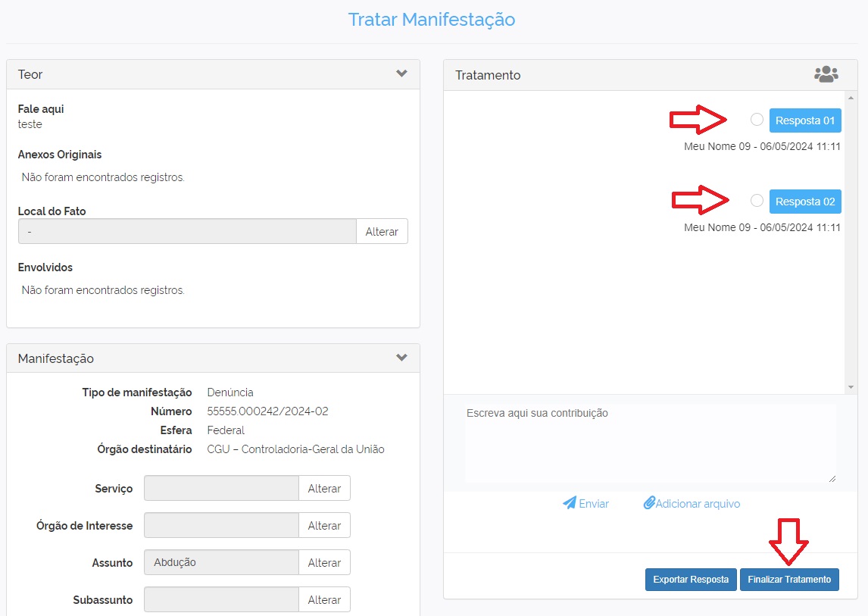Collapse the Teor panel with its chevron

click(401, 73)
